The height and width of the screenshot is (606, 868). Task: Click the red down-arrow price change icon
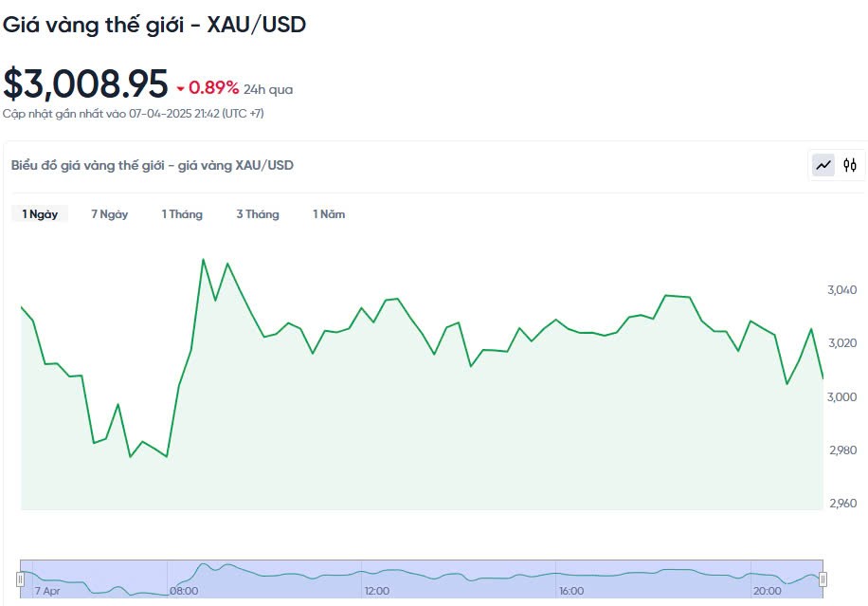tap(180, 89)
